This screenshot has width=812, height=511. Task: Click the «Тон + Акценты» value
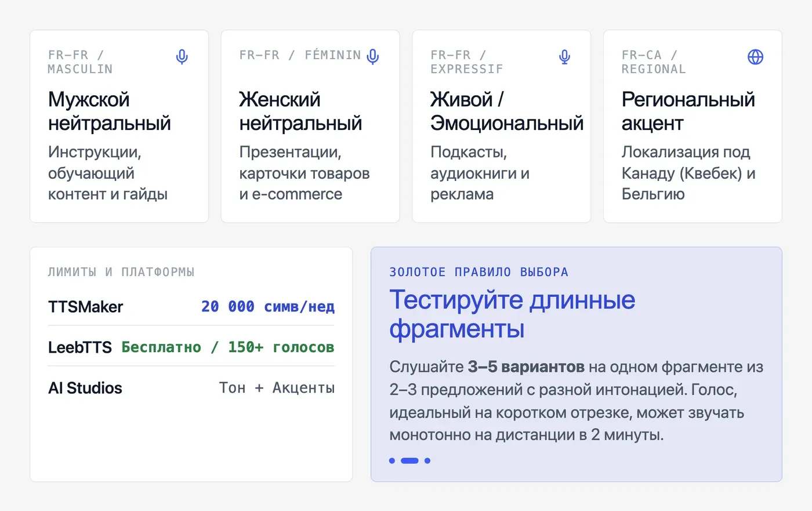coord(277,387)
